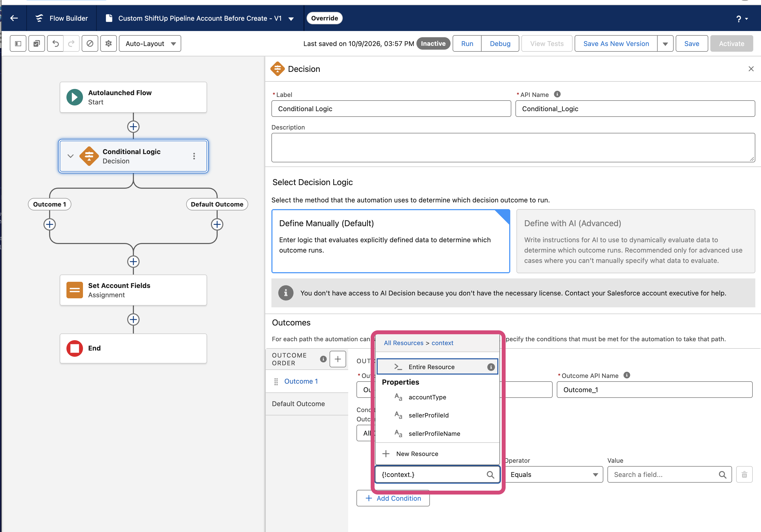Click the Entire Resource info icon
Screen dimensions: 761x532
[x=491, y=367]
